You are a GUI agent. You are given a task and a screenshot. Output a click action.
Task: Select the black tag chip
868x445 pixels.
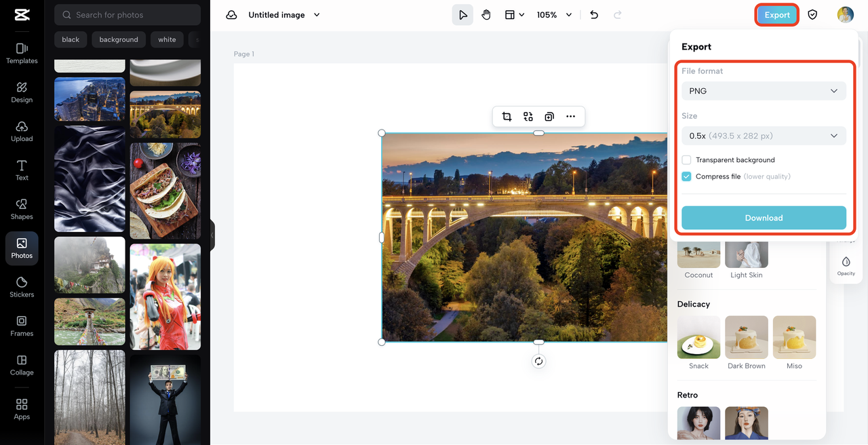pyautogui.click(x=71, y=39)
